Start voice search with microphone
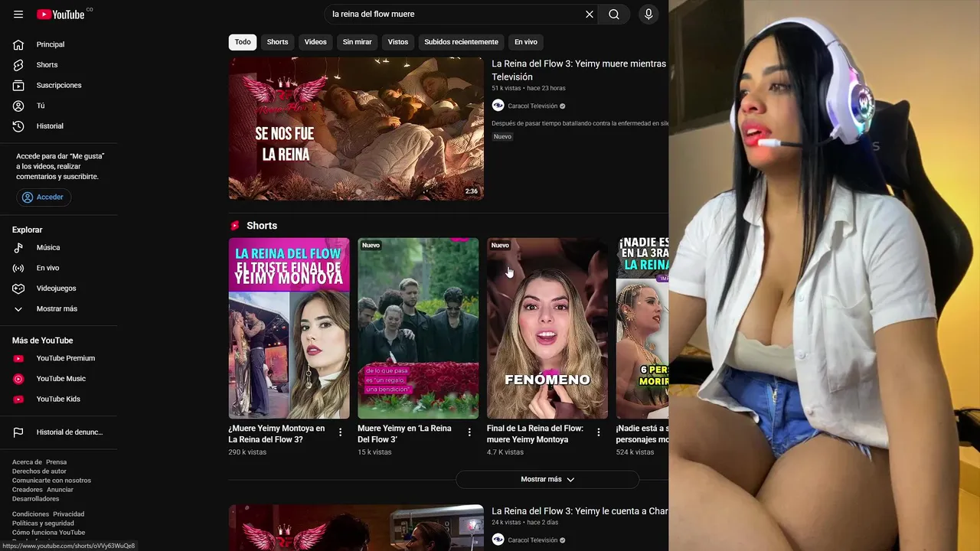 pyautogui.click(x=648, y=15)
